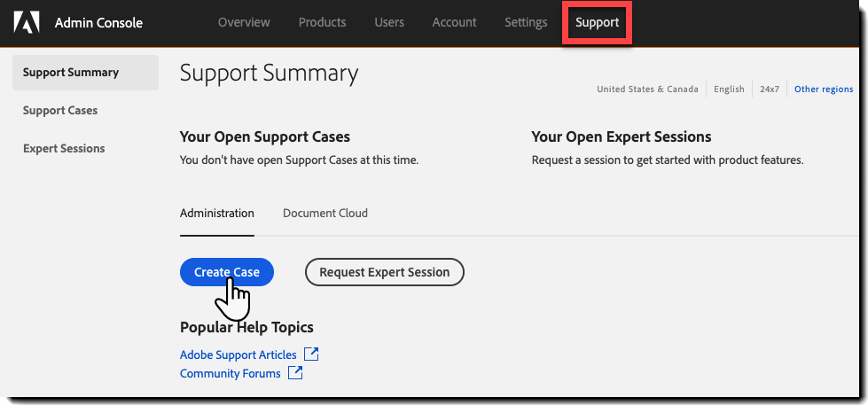Go to the Products section
Viewport: 868px width, 405px height.
pyautogui.click(x=322, y=22)
